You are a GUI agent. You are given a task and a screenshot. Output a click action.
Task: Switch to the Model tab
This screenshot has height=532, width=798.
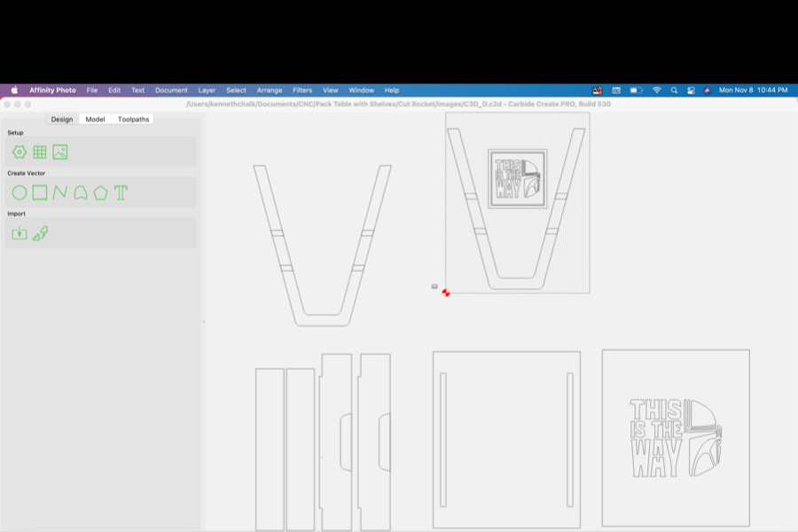pos(95,119)
